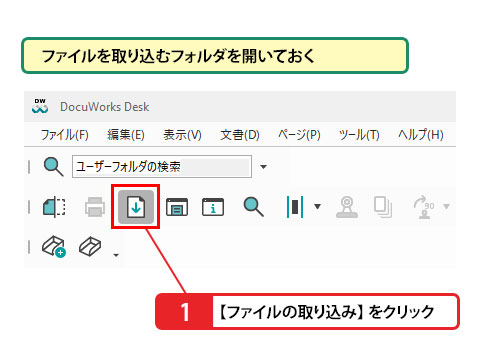Click the scanner import icon with dashed page
480x360 pixels.
pos(54,207)
